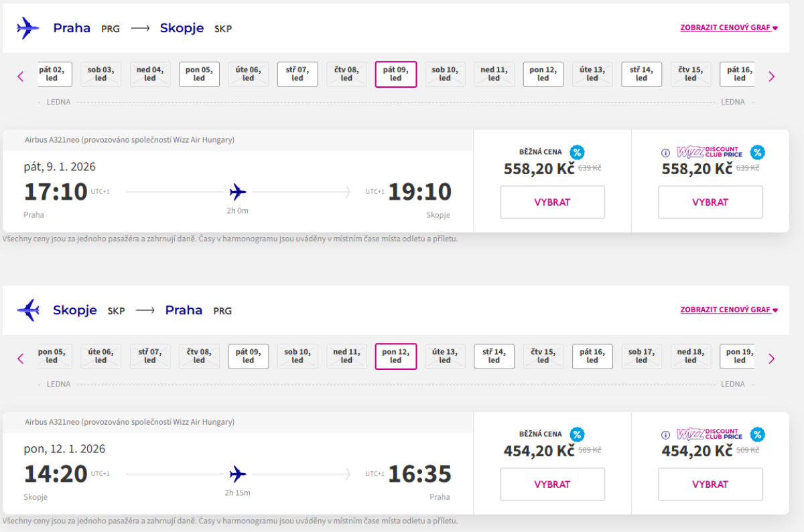Show earlier dates for return flight

(x=20, y=358)
